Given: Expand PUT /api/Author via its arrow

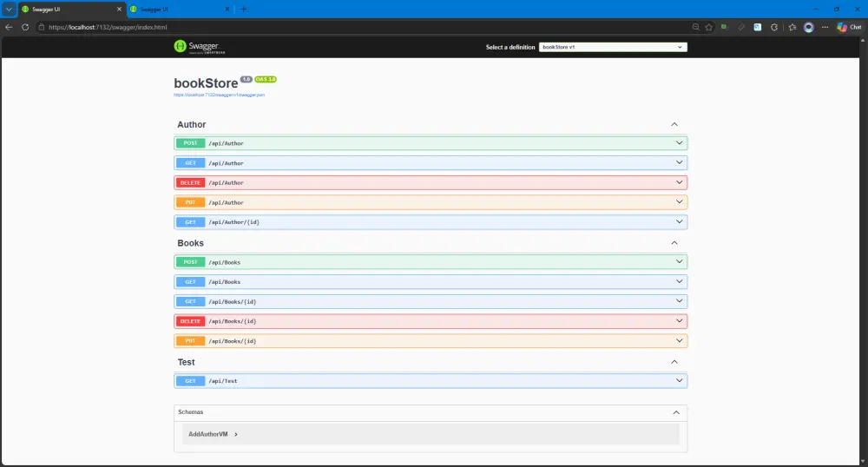Looking at the screenshot, I should coord(680,202).
